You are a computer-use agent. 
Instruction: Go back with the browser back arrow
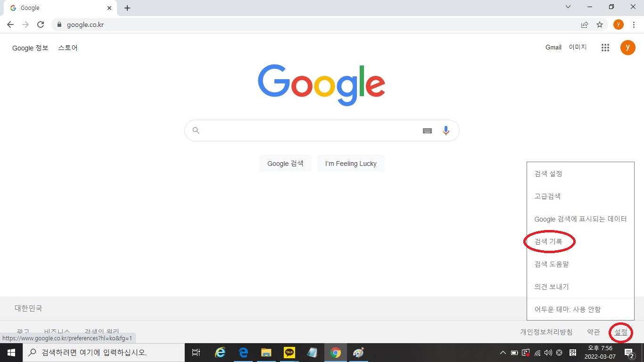[x=10, y=25]
